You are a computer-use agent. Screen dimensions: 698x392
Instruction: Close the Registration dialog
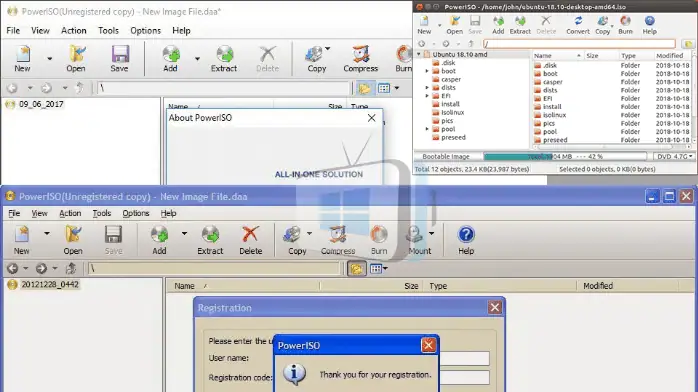[495, 307]
